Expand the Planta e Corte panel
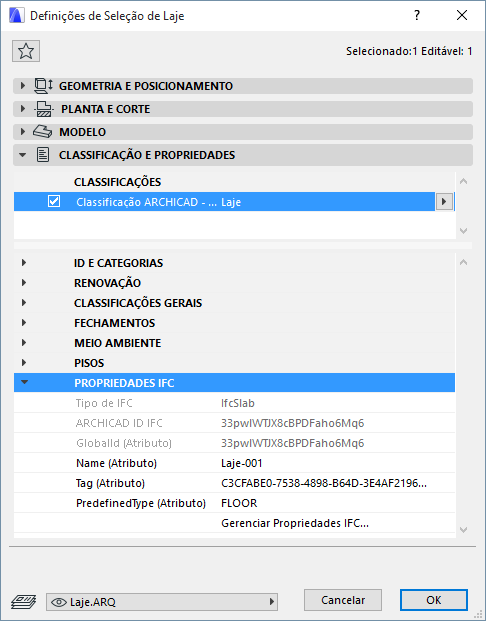Screen dimensions: 486x621 coord(23,109)
